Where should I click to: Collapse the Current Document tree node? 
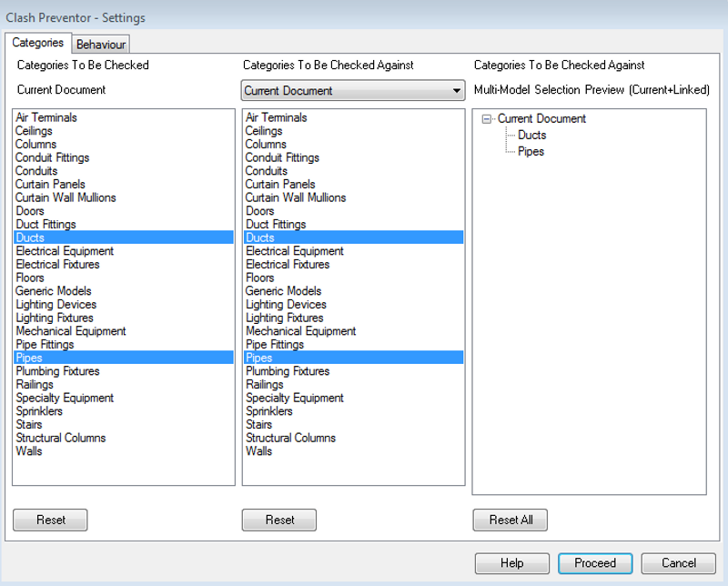(486, 119)
